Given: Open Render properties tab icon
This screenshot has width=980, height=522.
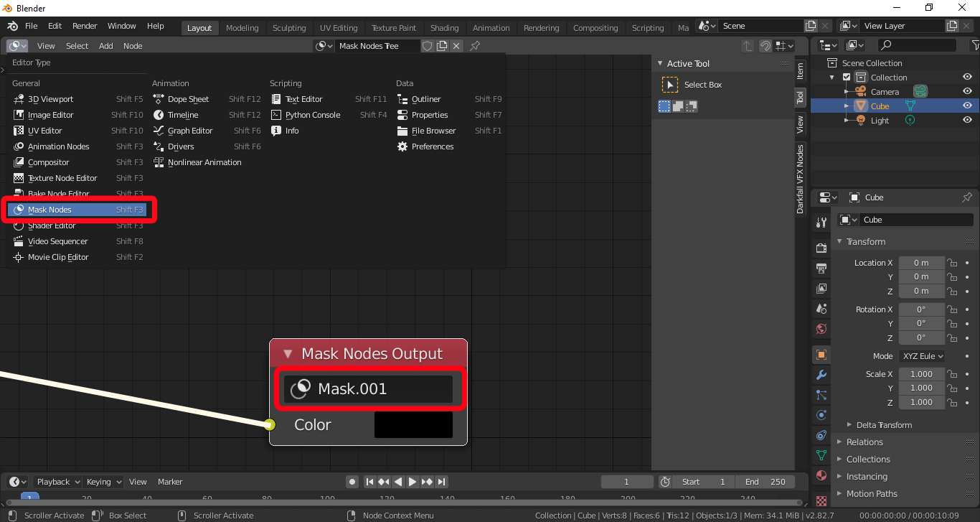Looking at the screenshot, I should [821, 248].
